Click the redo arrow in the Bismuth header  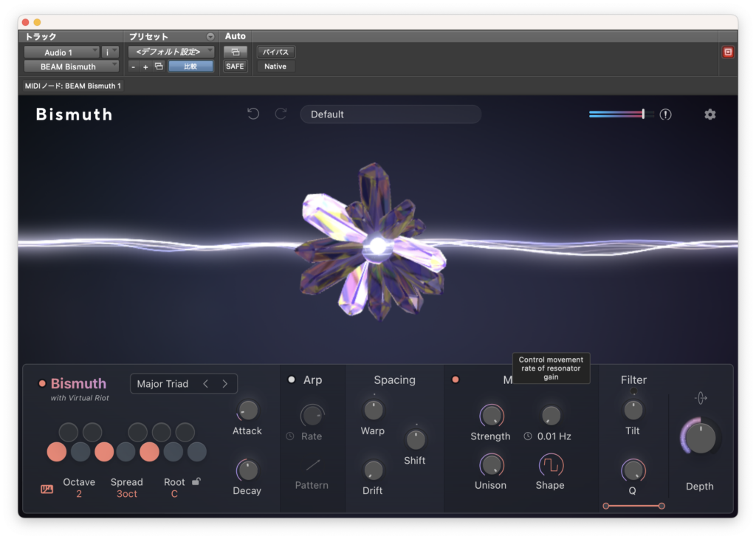click(281, 114)
